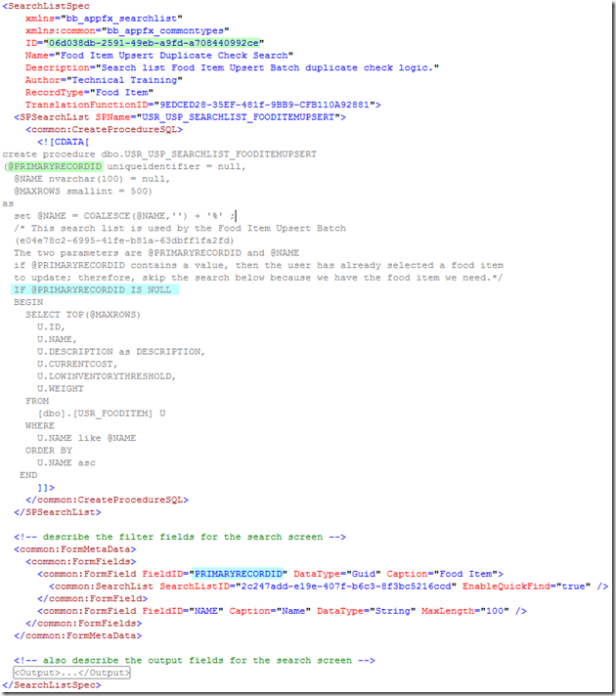Click the Caption="Food Item" attribute
The image size is (616, 696).
pos(442,574)
